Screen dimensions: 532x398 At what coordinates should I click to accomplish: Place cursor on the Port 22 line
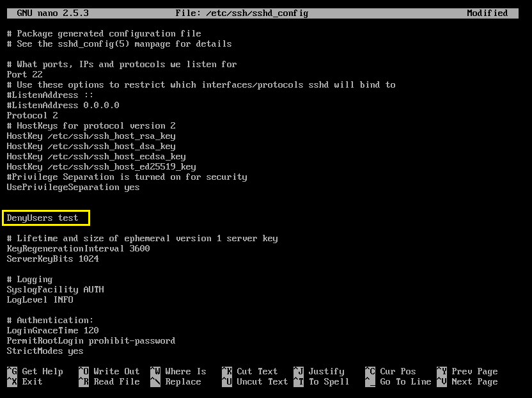pos(25,75)
